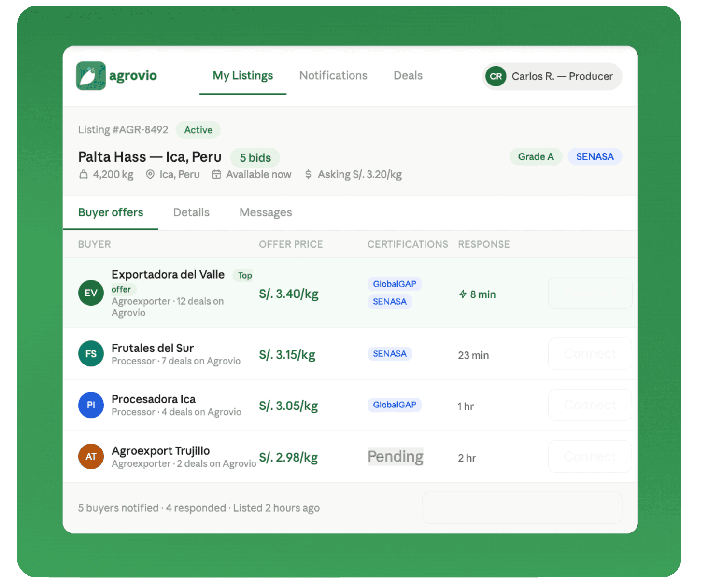Click the BUYER column header
The width and height of the screenshot is (708, 588).
pos(95,244)
